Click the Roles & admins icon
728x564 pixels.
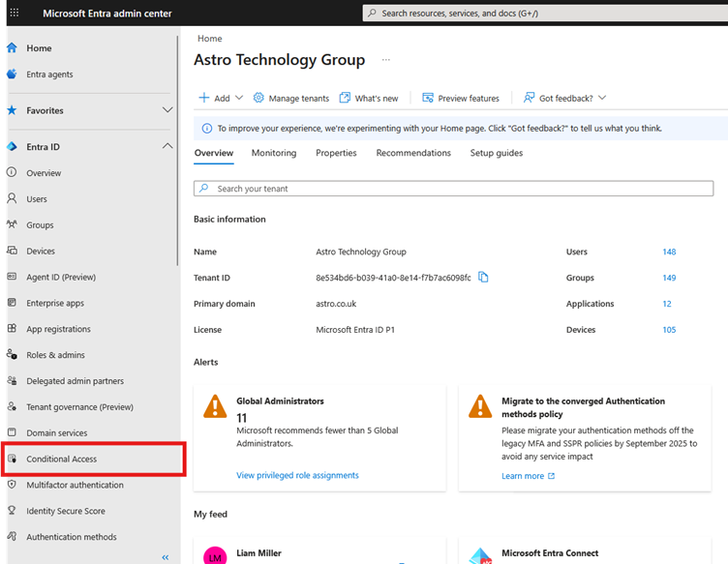click(x=12, y=354)
